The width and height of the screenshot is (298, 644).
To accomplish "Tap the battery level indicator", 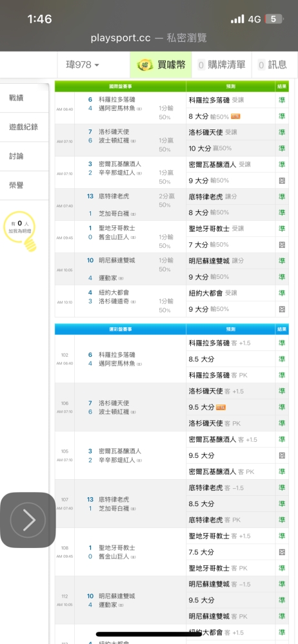I will coord(273,19).
